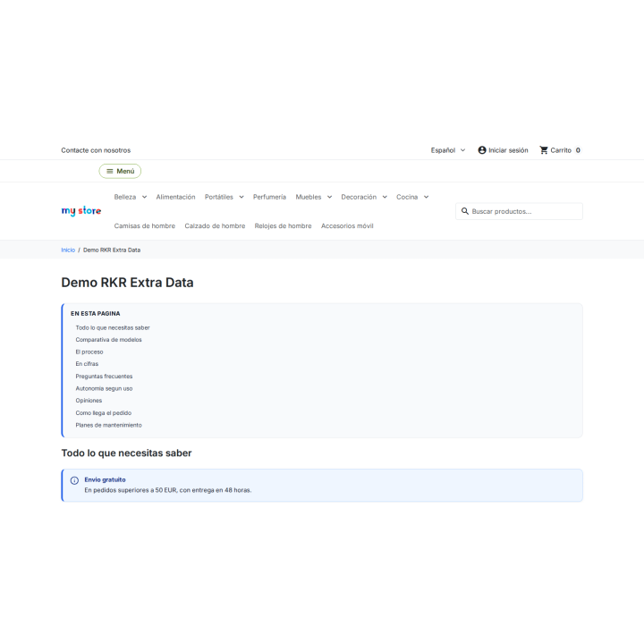Click the EN ESTA PAGINA heading
This screenshot has height=644, width=644.
click(96, 313)
